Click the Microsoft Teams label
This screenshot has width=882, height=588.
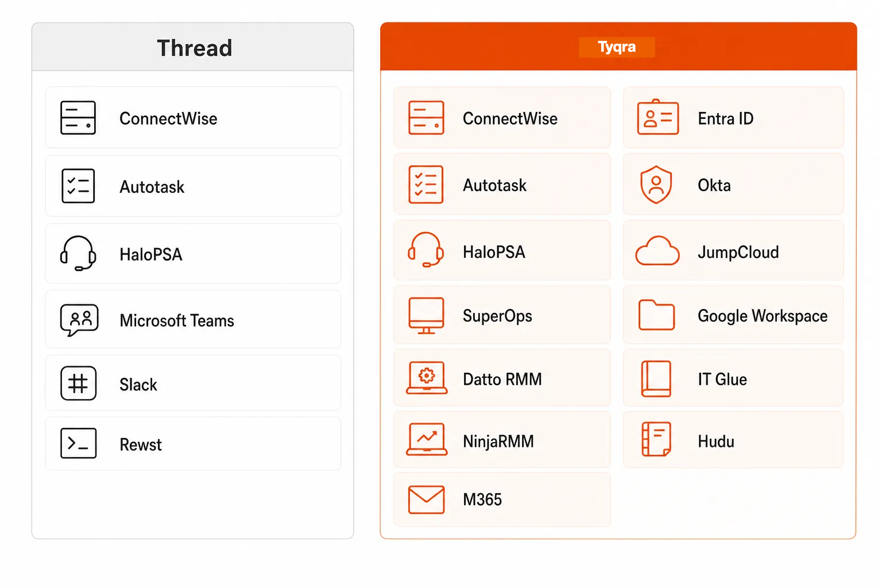pyautogui.click(x=177, y=320)
